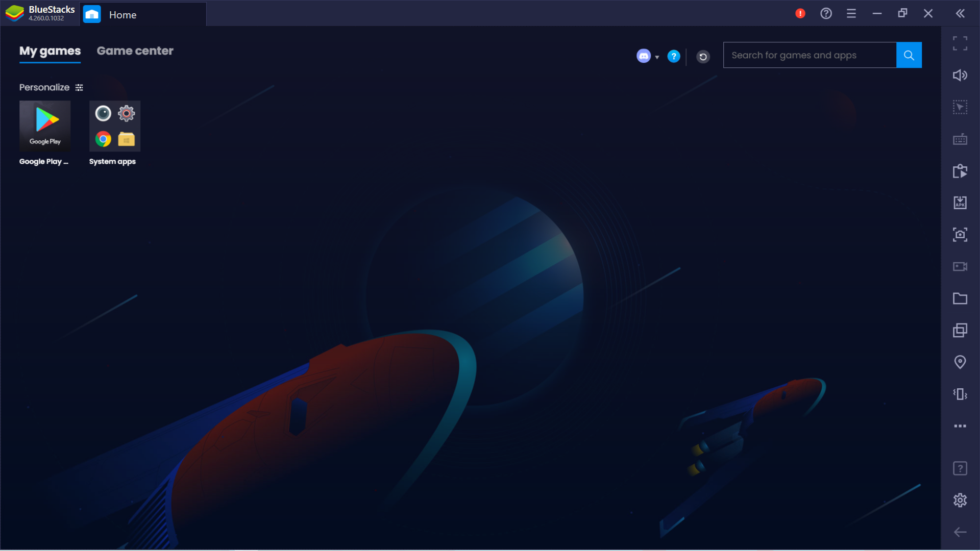Click the Install APK icon in sidebar

[x=960, y=203]
